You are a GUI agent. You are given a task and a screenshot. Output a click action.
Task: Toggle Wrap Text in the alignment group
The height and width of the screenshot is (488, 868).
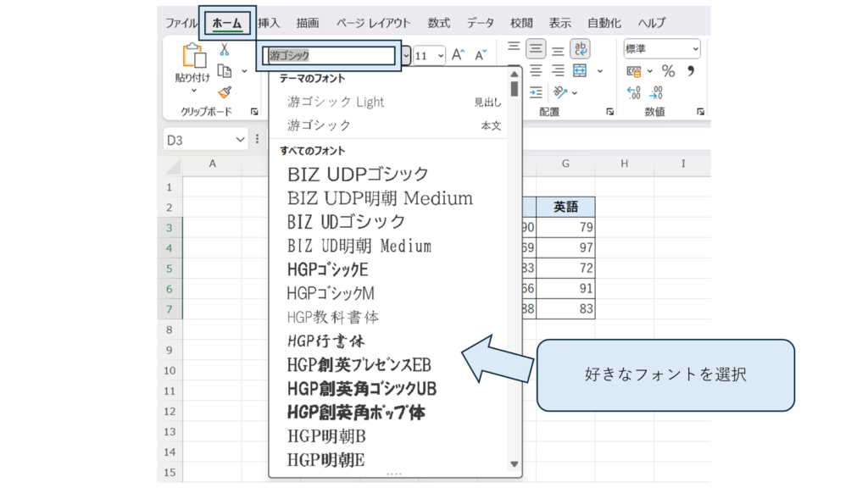tap(581, 49)
